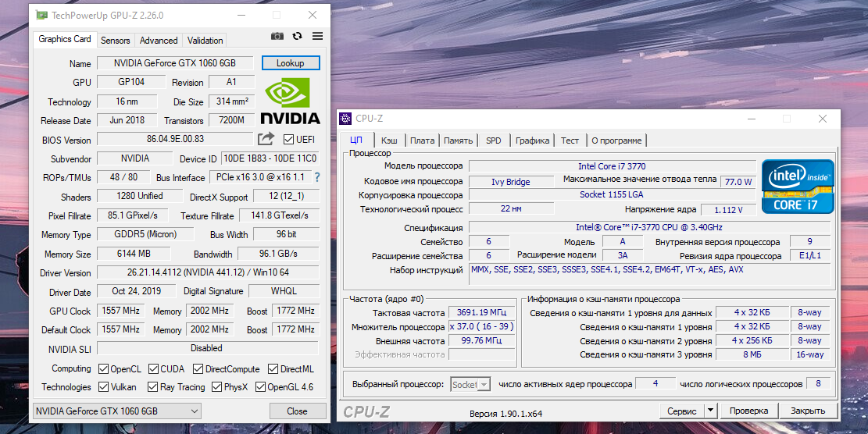The image size is (868, 434).
Task: Open the SPD tab in CPU-Z
Action: 493,141
